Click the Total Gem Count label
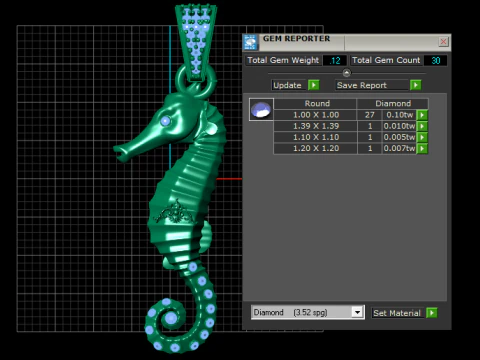The height and width of the screenshot is (360, 480). coord(386,60)
